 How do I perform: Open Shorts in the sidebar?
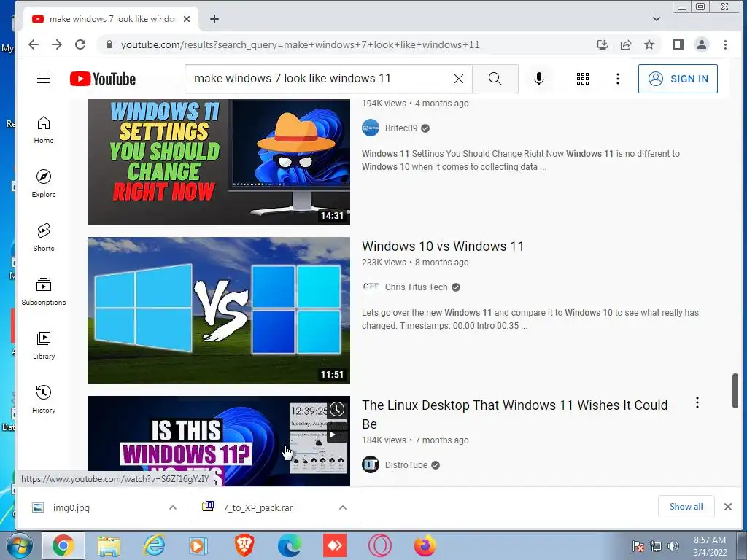pyautogui.click(x=44, y=237)
